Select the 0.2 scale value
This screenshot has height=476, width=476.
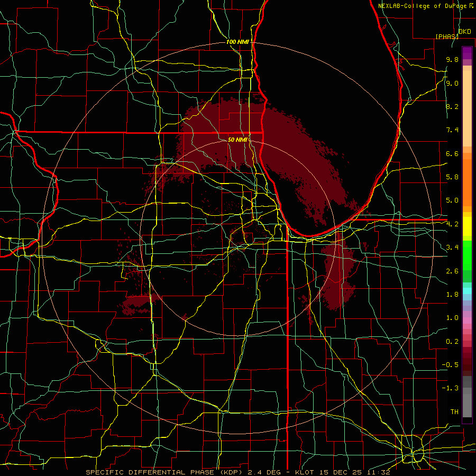(x=452, y=342)
